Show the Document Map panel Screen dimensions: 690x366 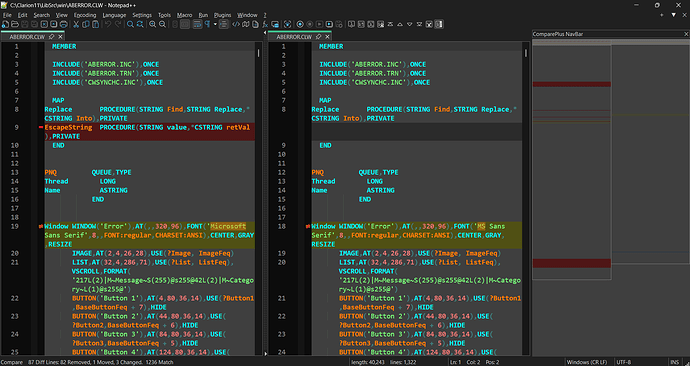coord(246,24)
